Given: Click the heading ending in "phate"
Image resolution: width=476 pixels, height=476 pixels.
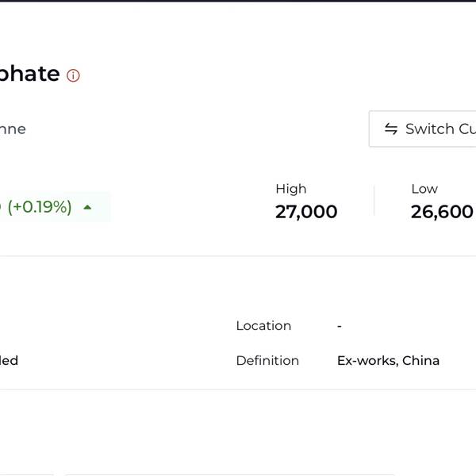Looking at the screenshot, I should [29, 74].
